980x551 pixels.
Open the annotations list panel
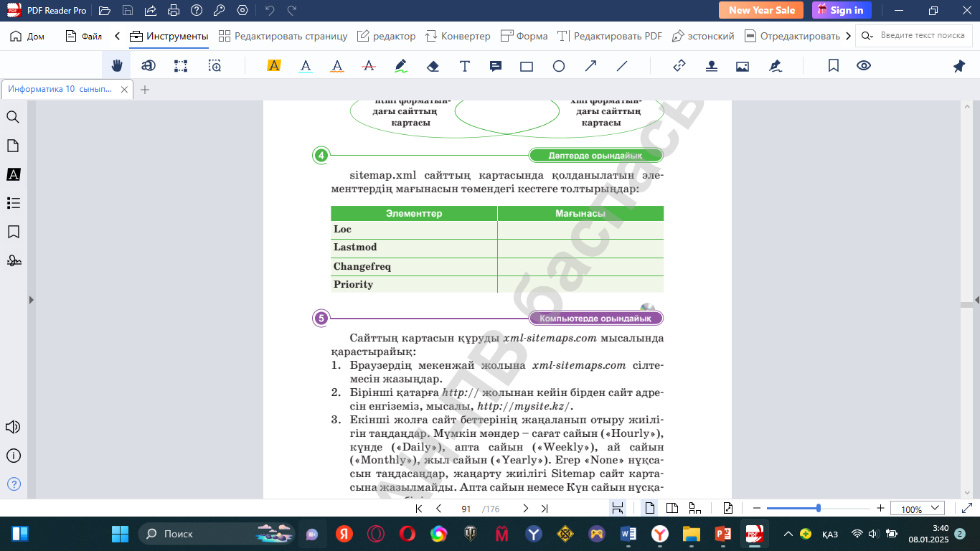[x=13, y=174]
